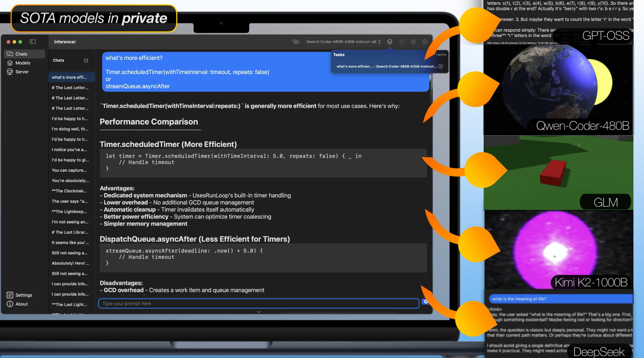This screenshot has width=644, height=358.
Task: Open the Tasks stack icon in toolbar
Action: pyautogui.click(x=390, y=42)
